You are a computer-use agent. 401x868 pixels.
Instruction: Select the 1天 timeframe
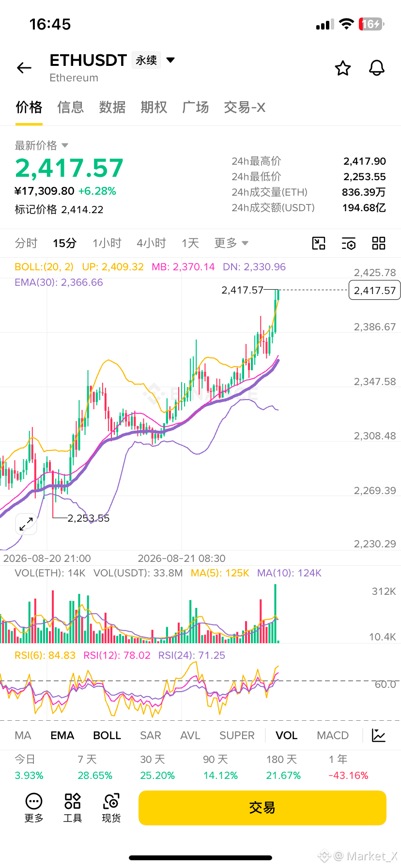pyautogui.click(x=190, y=243)
